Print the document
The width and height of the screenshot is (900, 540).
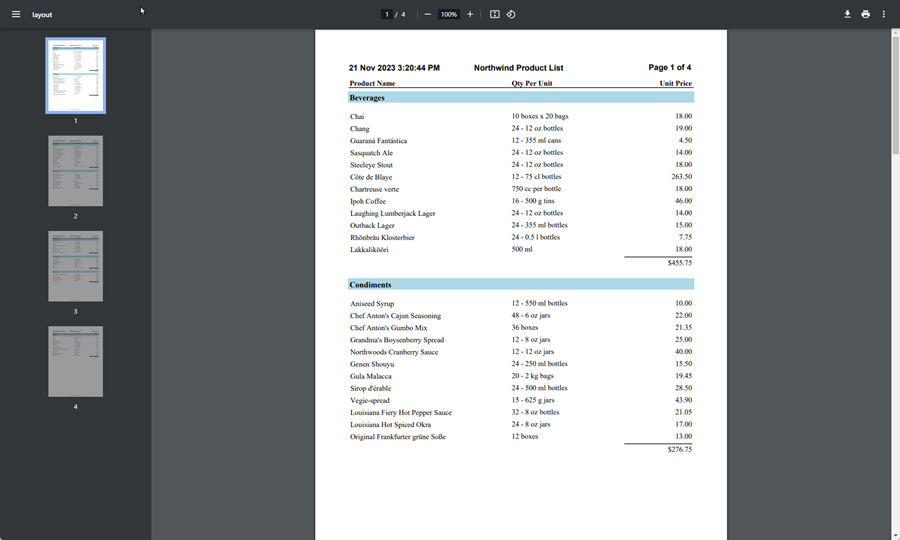pyautogui.click(x=866, y=14)
